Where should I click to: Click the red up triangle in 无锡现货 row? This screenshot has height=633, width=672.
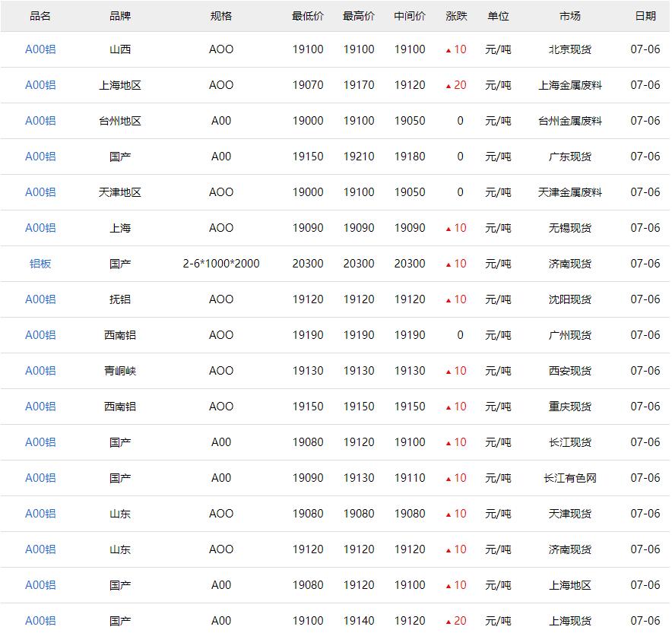tap(449, 229)
